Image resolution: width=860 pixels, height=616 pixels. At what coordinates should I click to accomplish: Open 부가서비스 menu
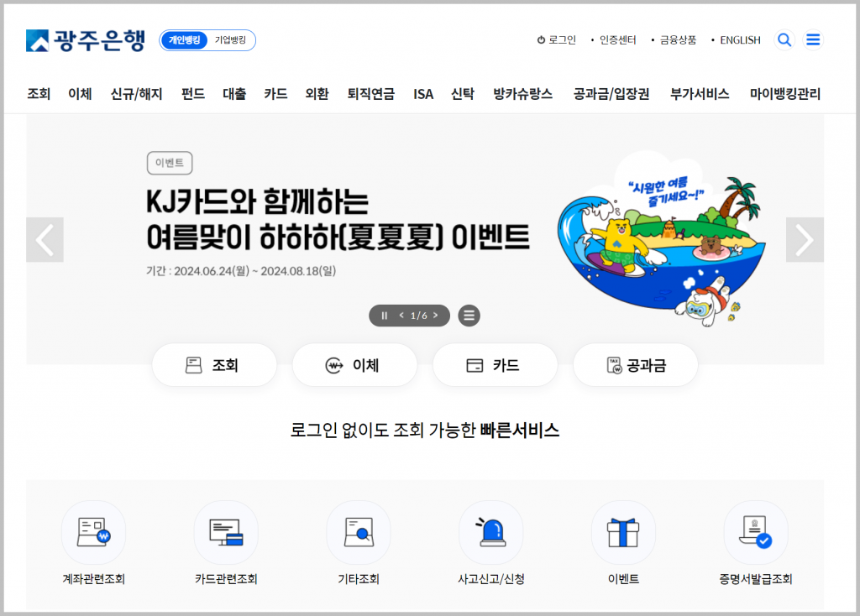(x=700, y=94)
